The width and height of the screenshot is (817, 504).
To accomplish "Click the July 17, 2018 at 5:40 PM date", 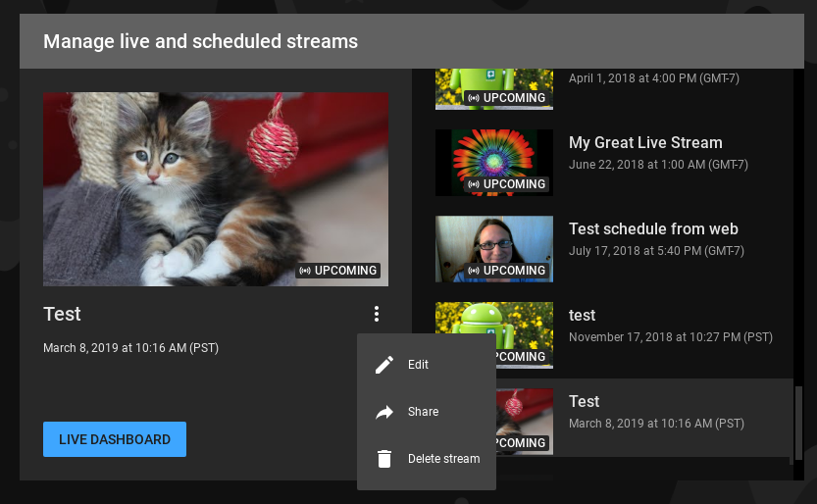I will 656,251.
